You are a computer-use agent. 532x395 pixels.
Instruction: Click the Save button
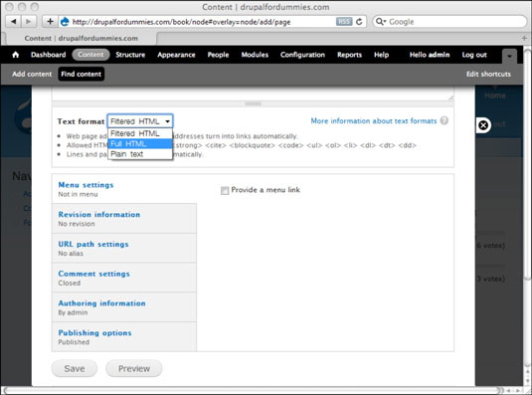(x=75, y=368)
